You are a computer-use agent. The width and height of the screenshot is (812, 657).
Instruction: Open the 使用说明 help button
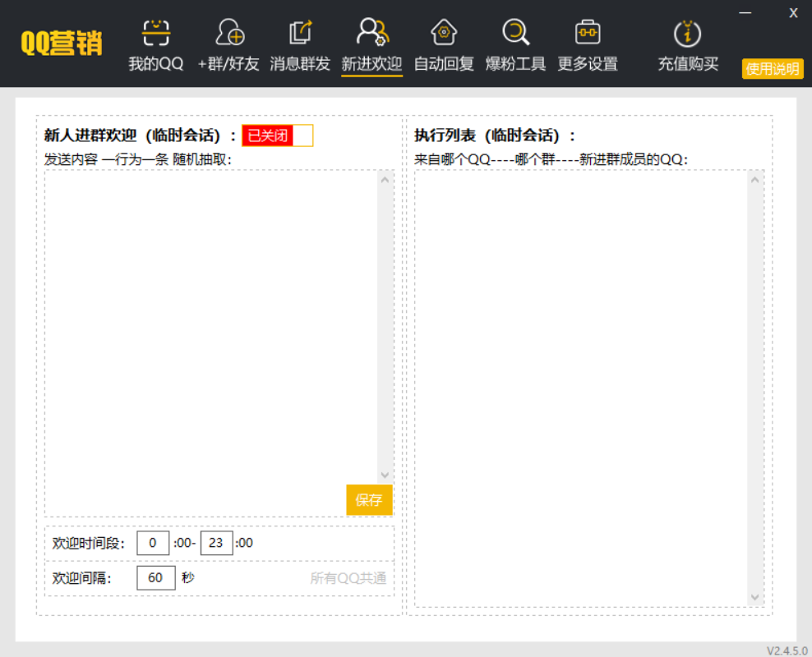click(772, 68)
